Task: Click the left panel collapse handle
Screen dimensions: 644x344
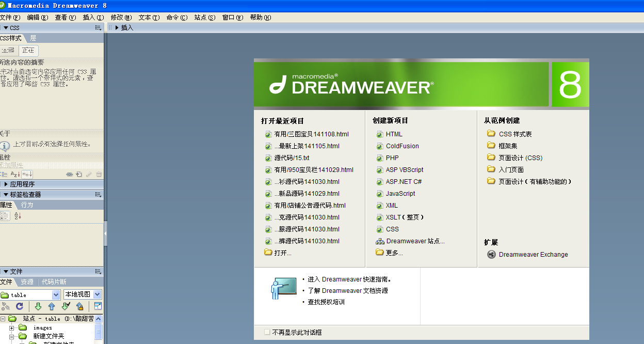Action: 105,233
